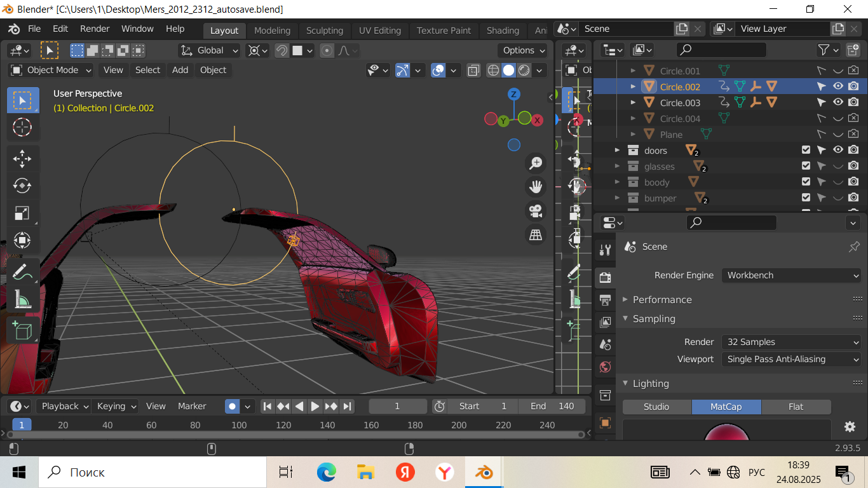Toggle the glasses collection exclude checkbox
This screenshot has width=868, height=488.
pos(806,166)
